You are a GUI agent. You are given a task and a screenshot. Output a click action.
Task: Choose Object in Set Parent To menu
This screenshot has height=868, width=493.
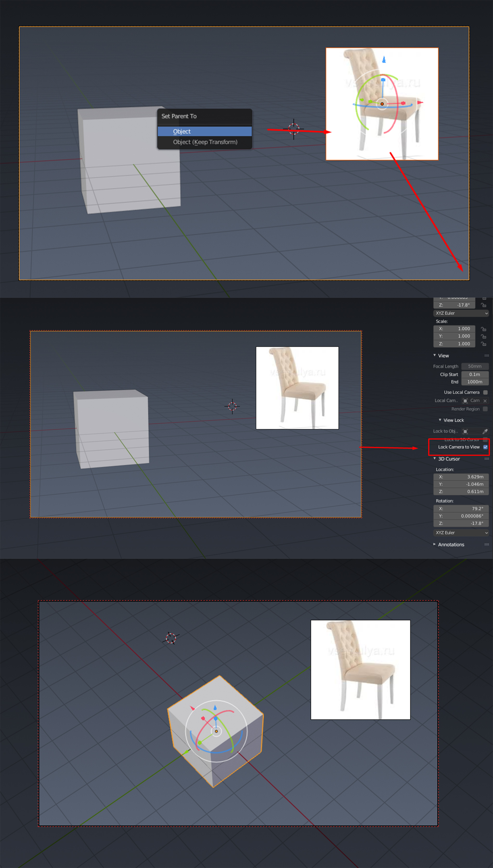(205, 131)
